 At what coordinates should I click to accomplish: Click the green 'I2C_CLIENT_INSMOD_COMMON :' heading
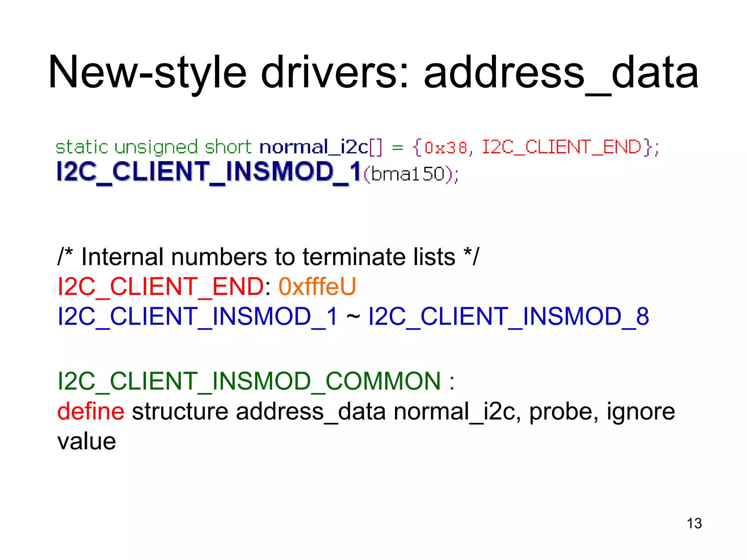coord(256,381)
